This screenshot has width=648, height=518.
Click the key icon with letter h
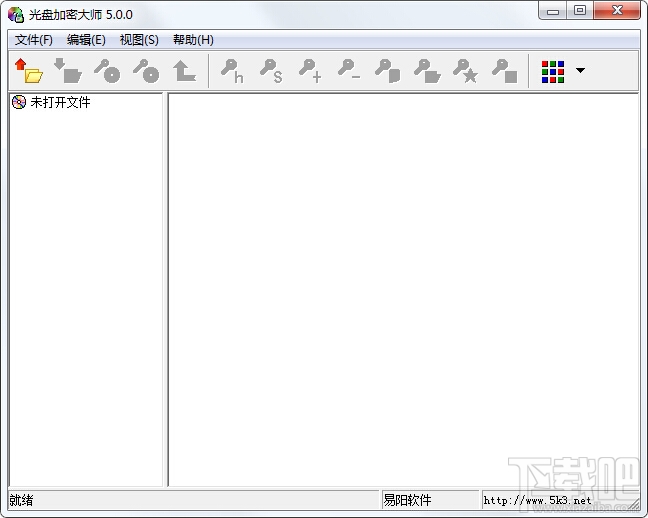[232, 71]
